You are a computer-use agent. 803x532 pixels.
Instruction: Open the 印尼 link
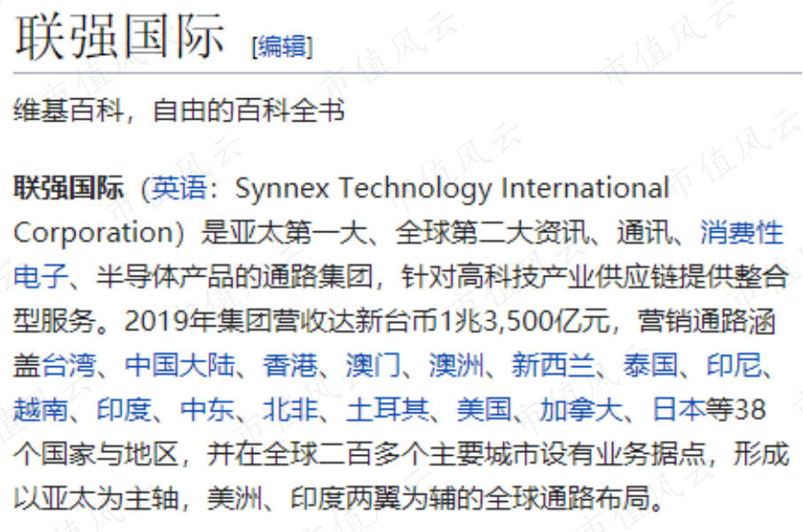[734, 365]
